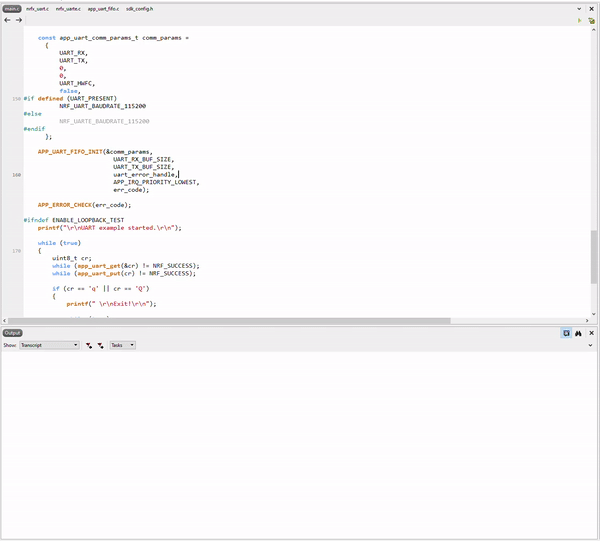Click the line 160 gutter number
Image resolution: width=600 pixels, height=541 pixels.
pos(16,175)
